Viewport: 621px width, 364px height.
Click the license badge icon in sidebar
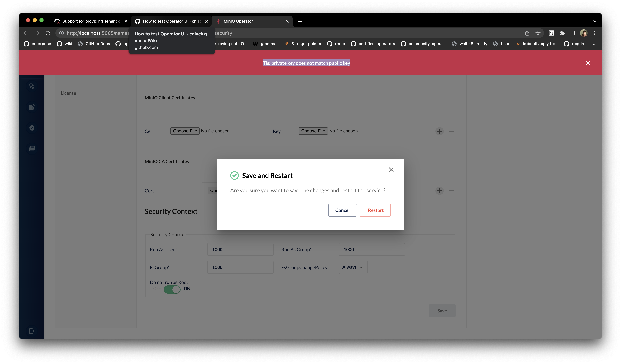pos(32,128)
